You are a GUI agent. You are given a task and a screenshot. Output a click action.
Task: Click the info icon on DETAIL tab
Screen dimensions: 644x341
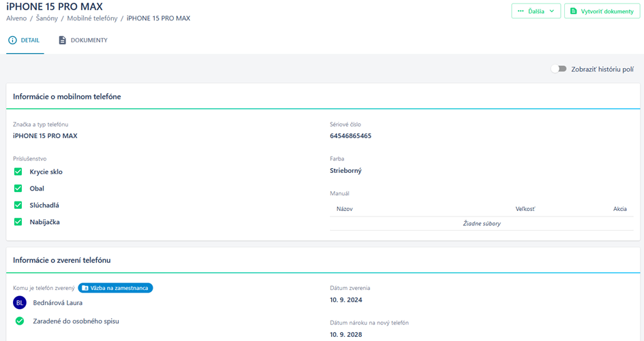[13, 40]
